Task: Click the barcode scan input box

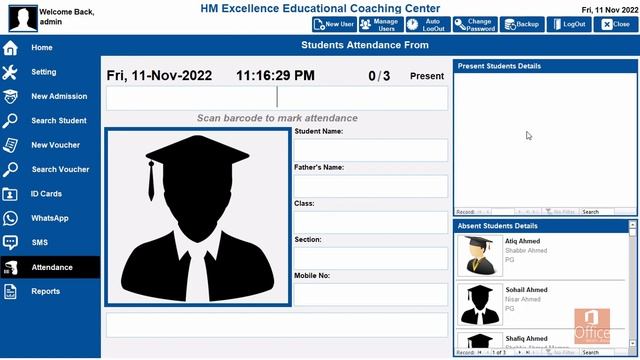Action: click(x=277, y=98)
